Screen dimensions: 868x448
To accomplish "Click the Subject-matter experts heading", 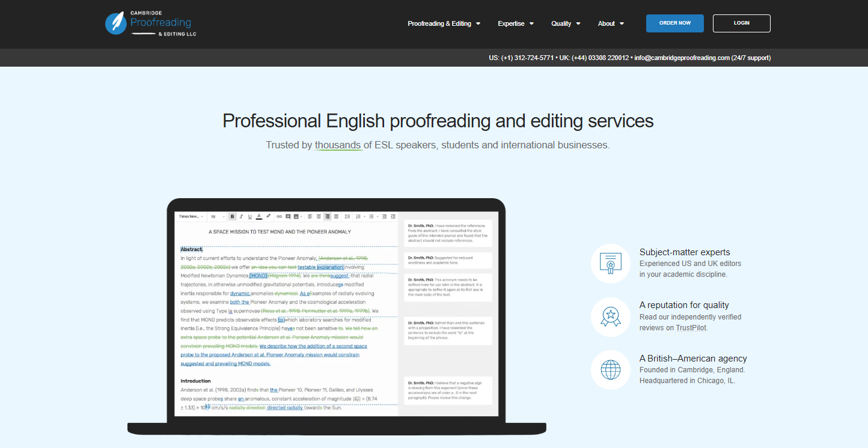I will click(685, 252).
